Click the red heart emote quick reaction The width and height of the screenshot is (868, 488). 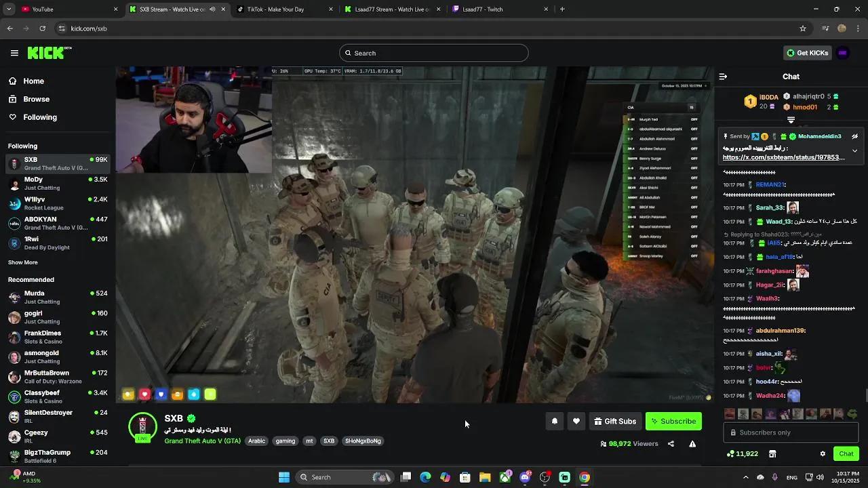click(144, 394)
